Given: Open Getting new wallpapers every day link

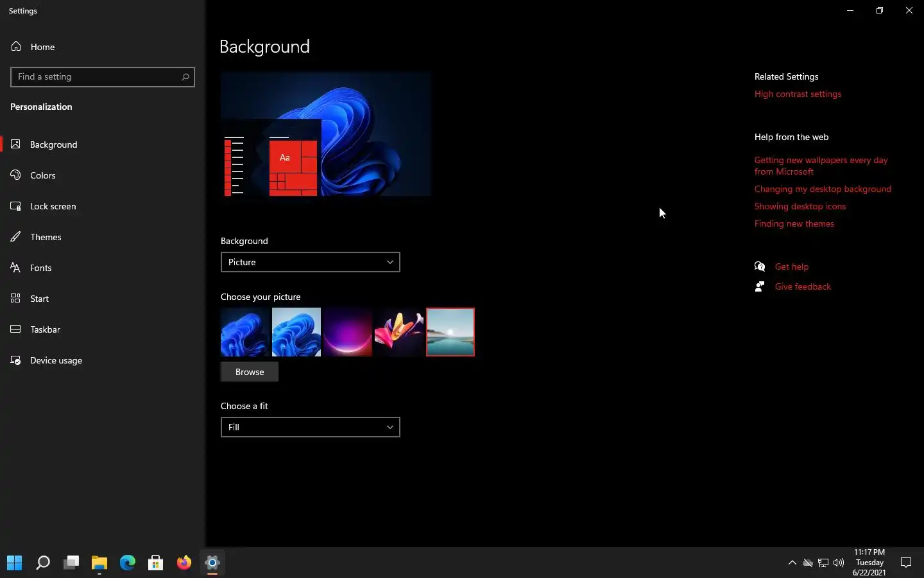Looking at the screenshot, I should [x=821, y=166].
